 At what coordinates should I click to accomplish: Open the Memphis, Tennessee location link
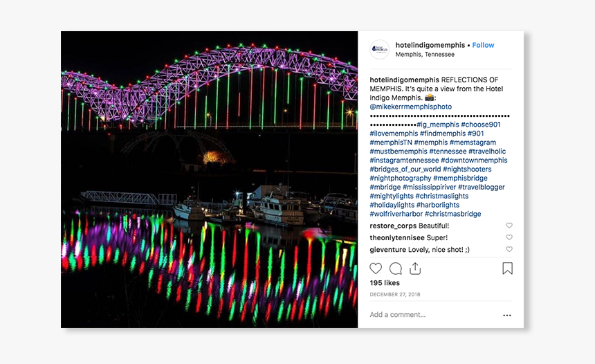click(425, 54)
